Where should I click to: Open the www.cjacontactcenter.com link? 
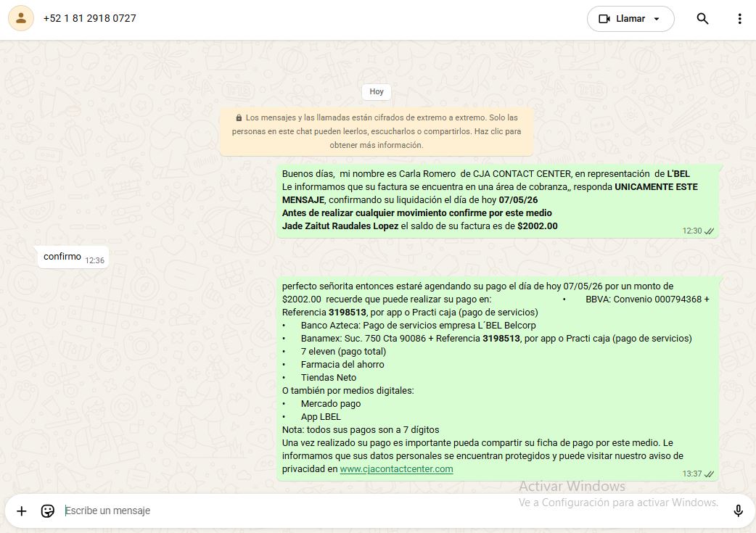tap(396, 469)
